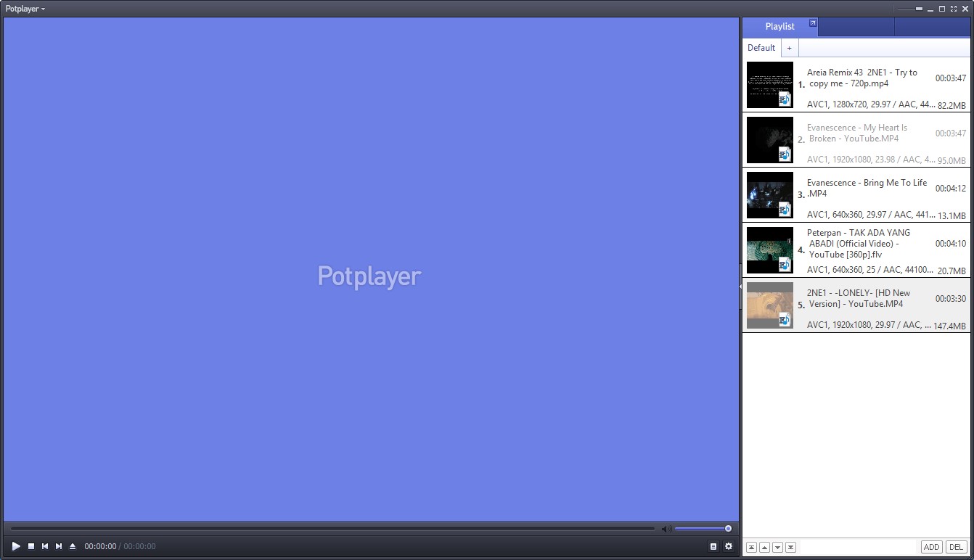The height and width of the screenshot is (560, 974).
Task: Toggle the playlist panel icon beside the gear
Action: click(x=714, y=546)
